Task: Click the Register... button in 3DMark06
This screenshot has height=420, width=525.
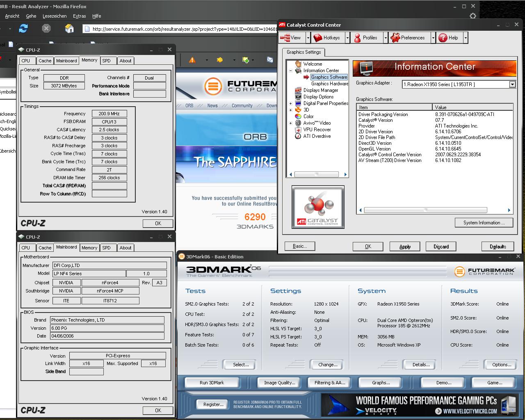Action: (213, 404)
